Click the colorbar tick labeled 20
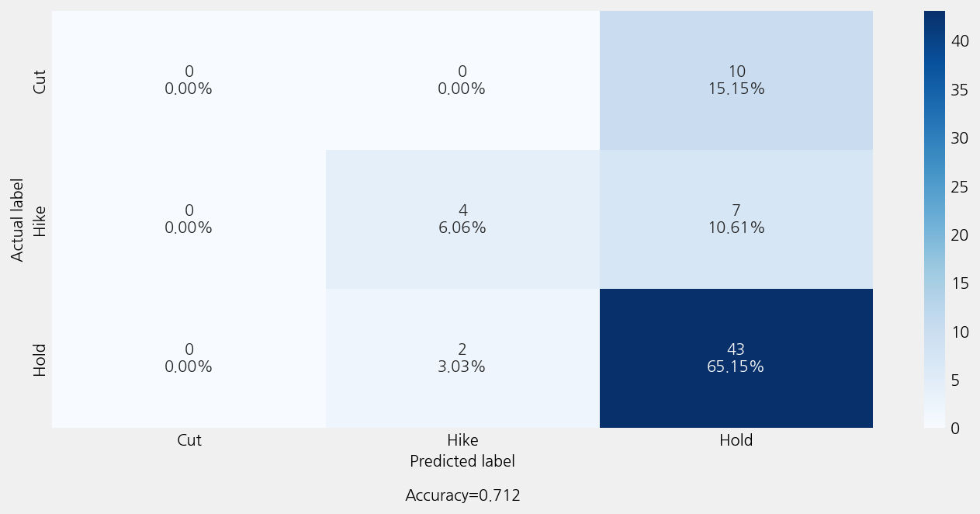 960,234
